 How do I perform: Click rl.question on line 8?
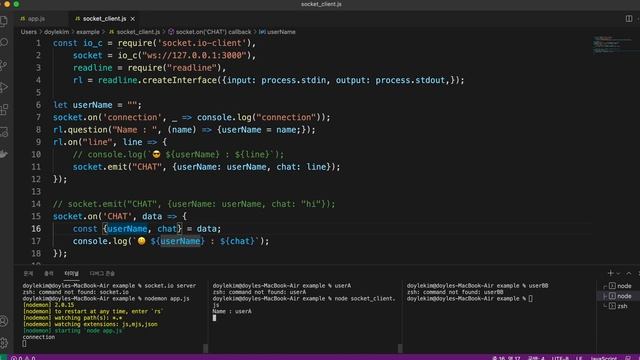[x=80, y=130]
